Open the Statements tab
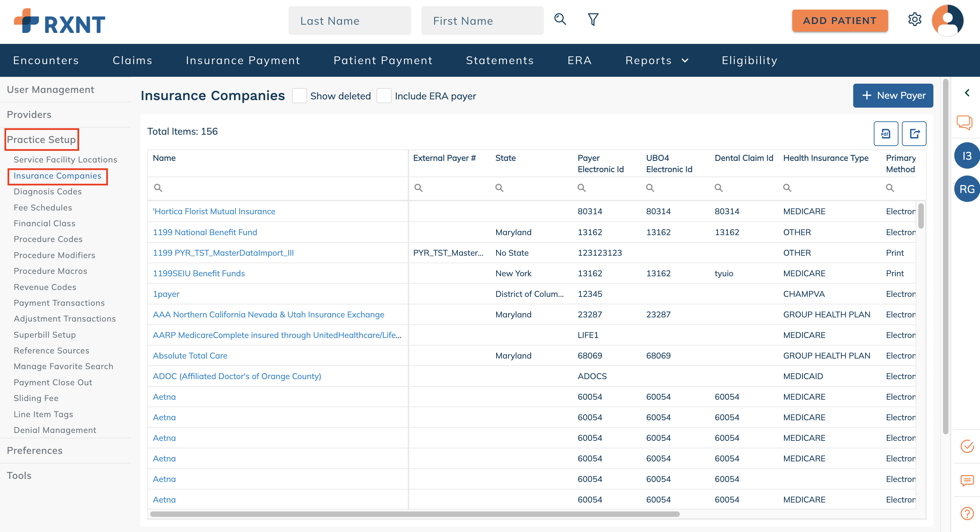980x532 pixels. point(500,60)
